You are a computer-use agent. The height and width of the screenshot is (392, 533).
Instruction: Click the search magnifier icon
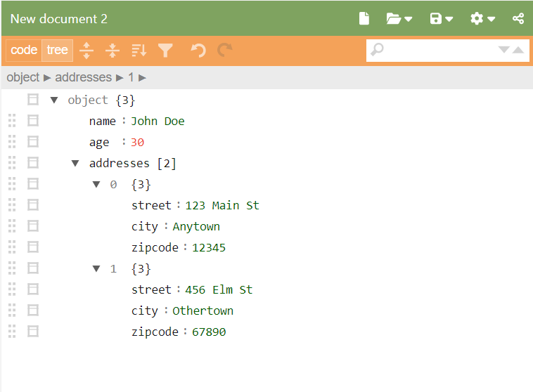pos(377,50)
